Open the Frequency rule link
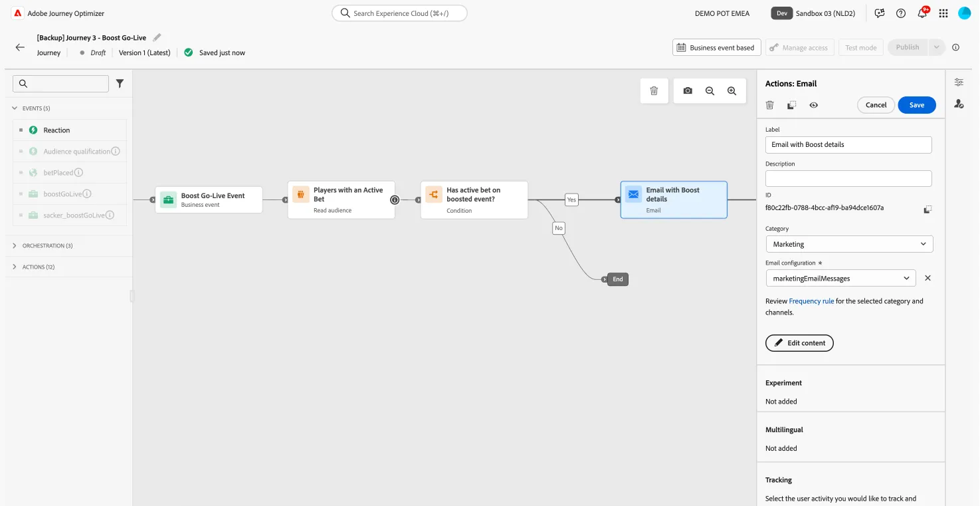Image resolution: width=980 pixels, height=506 pixels. 811,301
